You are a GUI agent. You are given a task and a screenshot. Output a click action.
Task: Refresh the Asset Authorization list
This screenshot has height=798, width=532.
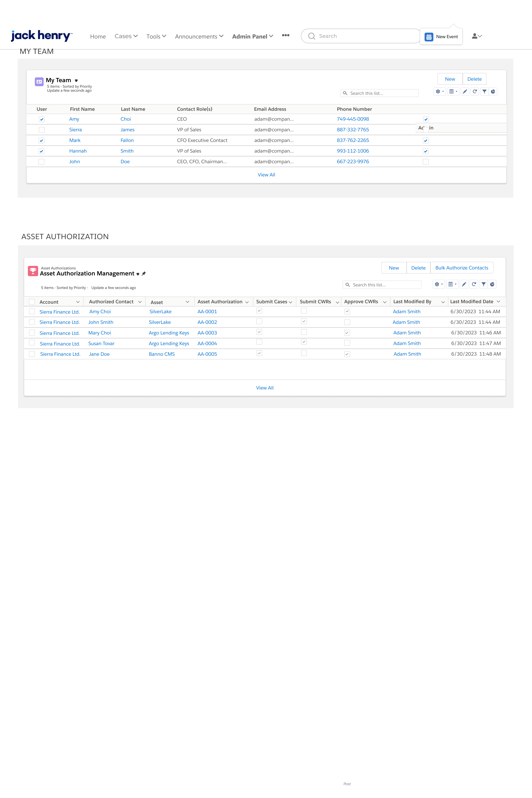[474, 284]
